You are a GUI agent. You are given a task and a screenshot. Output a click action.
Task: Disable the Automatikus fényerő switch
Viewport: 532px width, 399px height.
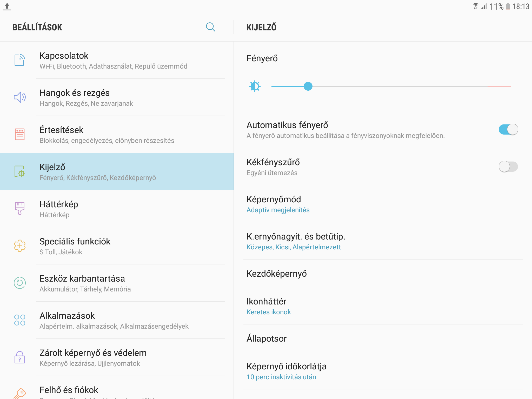click(x=508, y=129)
